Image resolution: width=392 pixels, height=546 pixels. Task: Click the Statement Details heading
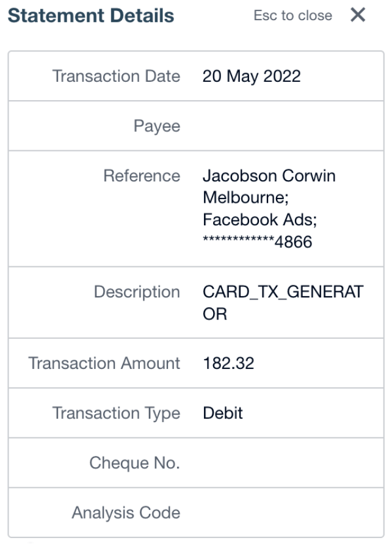coord(91,16)
